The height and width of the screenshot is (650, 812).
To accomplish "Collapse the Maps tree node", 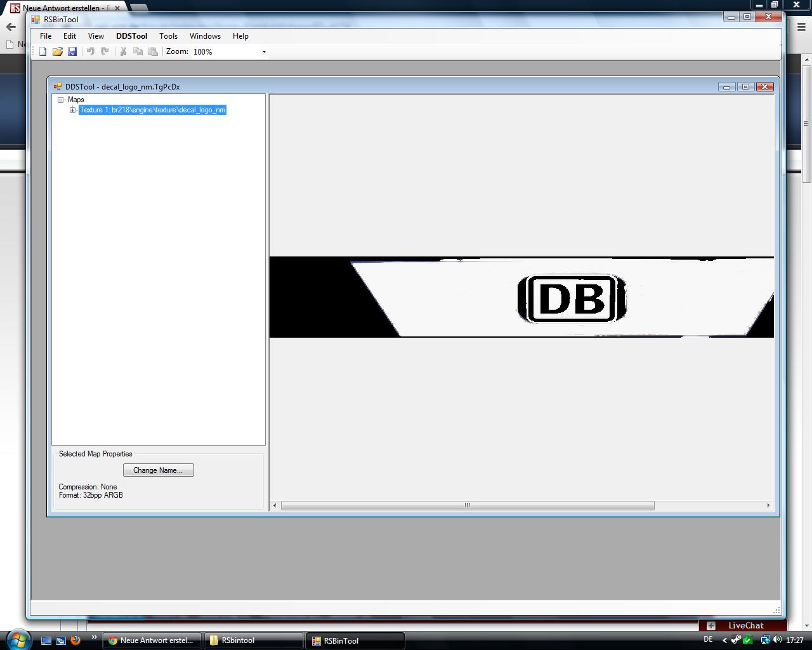I will (61, 100).
